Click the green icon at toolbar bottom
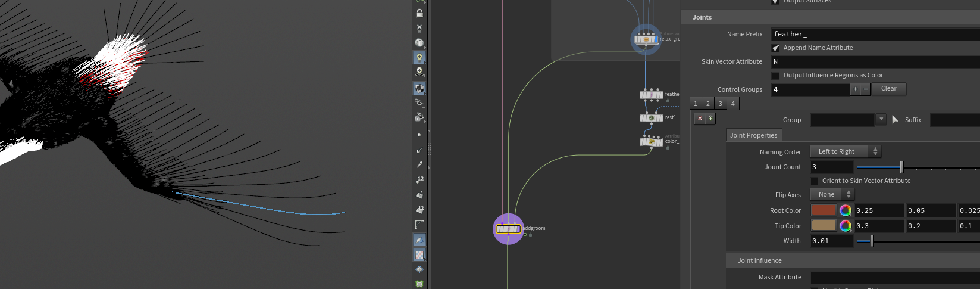This screenshot has height=289, width=980. click(x=419, y=284)
